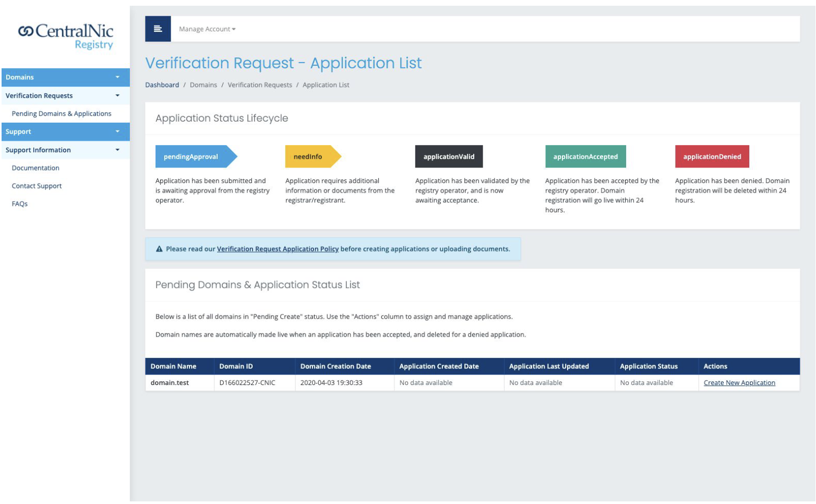Click the sidebar toggle menu icon
This screenshot has height=504, width=816.
[158, 29]
